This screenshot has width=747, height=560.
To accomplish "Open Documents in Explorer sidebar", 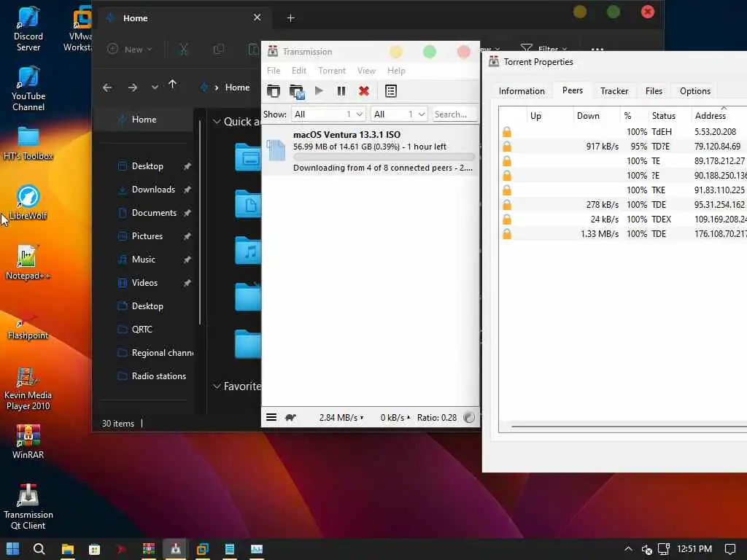I will pos(154,213).
